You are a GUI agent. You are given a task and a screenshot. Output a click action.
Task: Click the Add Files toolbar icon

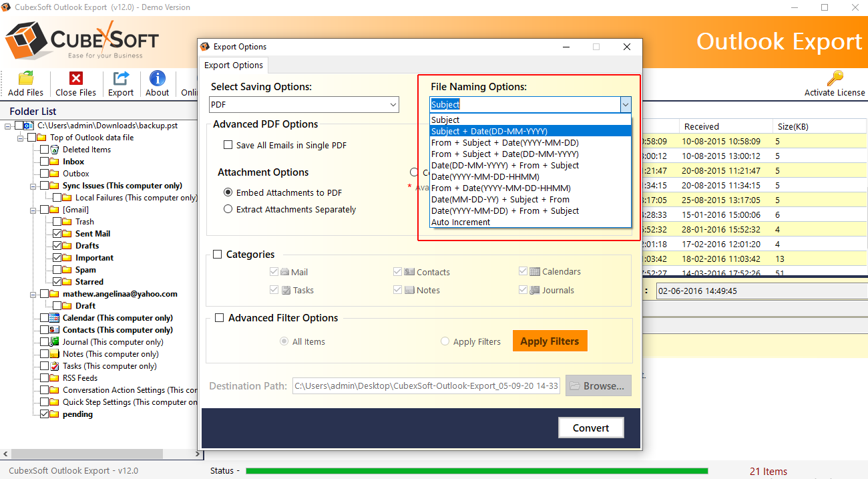coord(26,77)
